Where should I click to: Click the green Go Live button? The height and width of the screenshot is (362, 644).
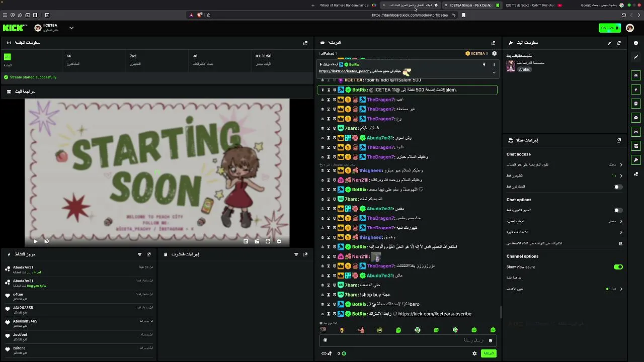[610, 28]
